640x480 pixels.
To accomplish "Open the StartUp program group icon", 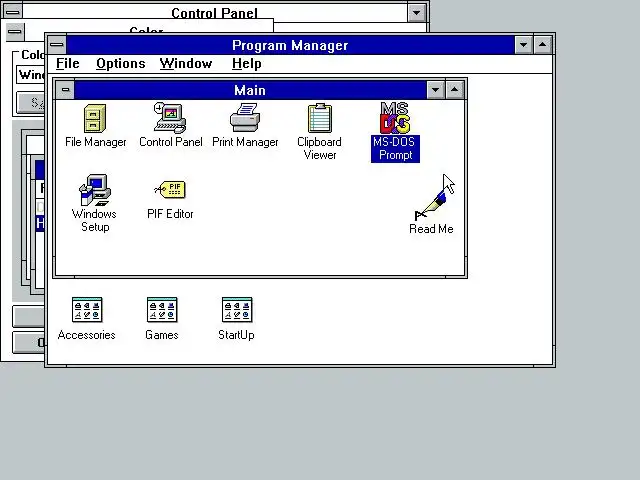I will pyautogui.click(x=237, y=309).
